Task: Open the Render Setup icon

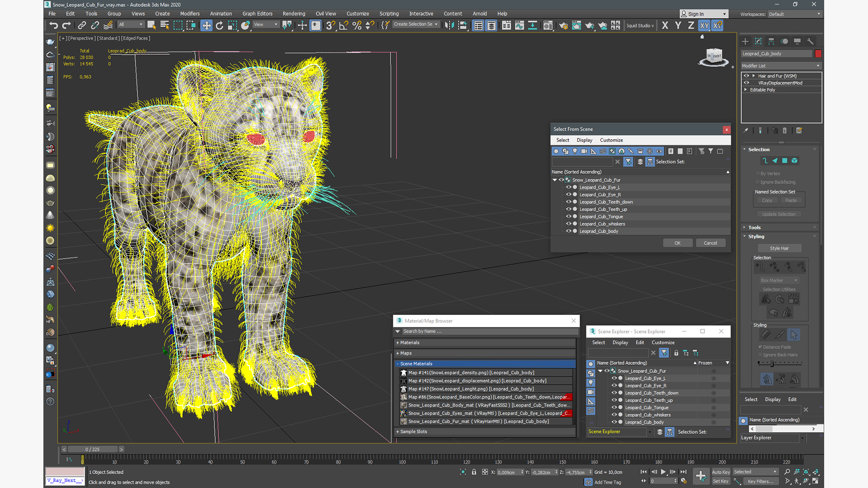Action: [563, 25]
